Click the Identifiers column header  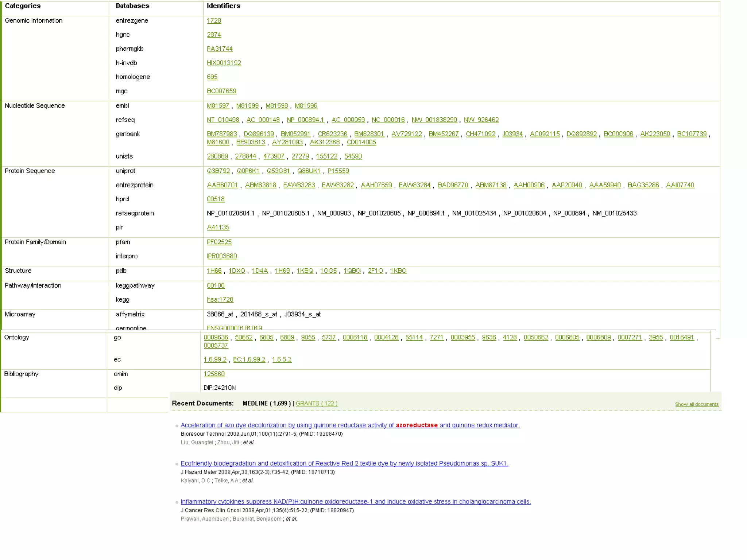tap(223, 6)
